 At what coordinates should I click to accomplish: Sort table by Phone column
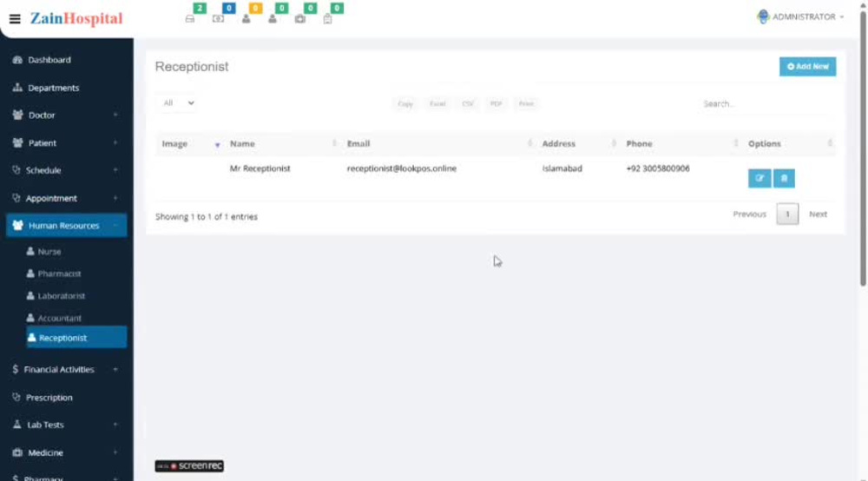pos(681,144)
